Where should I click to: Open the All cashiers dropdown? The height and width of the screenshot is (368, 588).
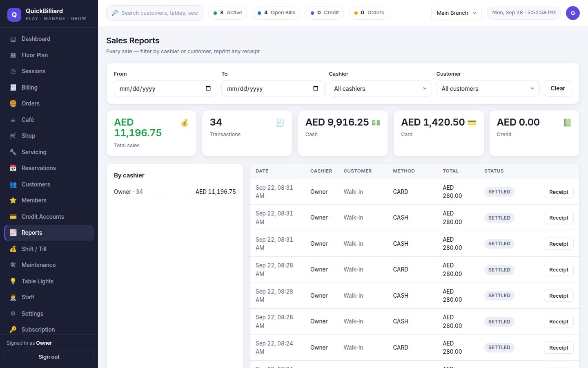(380, 88)
